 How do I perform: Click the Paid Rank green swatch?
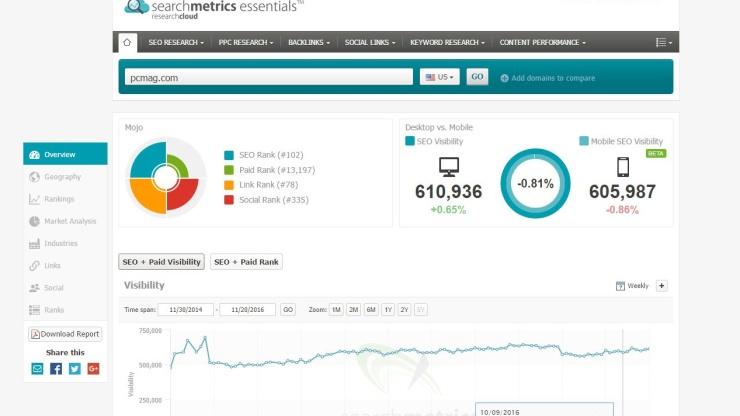pos(229,170)
